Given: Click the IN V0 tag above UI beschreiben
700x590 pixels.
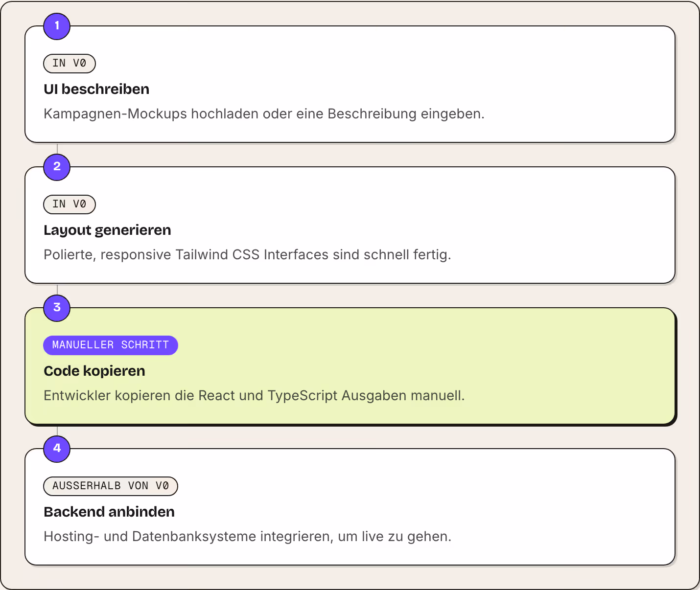Looking at the screenshot, I should (x=70, y=63).
